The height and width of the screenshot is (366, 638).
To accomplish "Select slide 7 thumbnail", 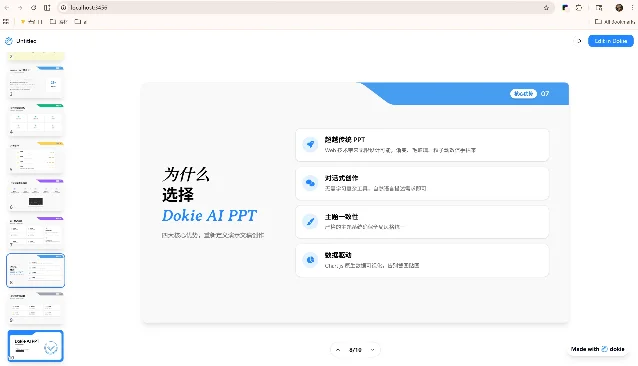I will tap(36, 232).
